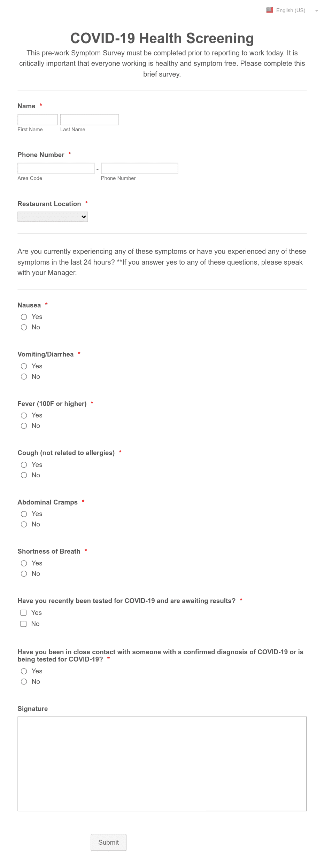This screenshot has height=868, width=324.
Task: Focus the Area Code field
Action: (x=56, y=169)
